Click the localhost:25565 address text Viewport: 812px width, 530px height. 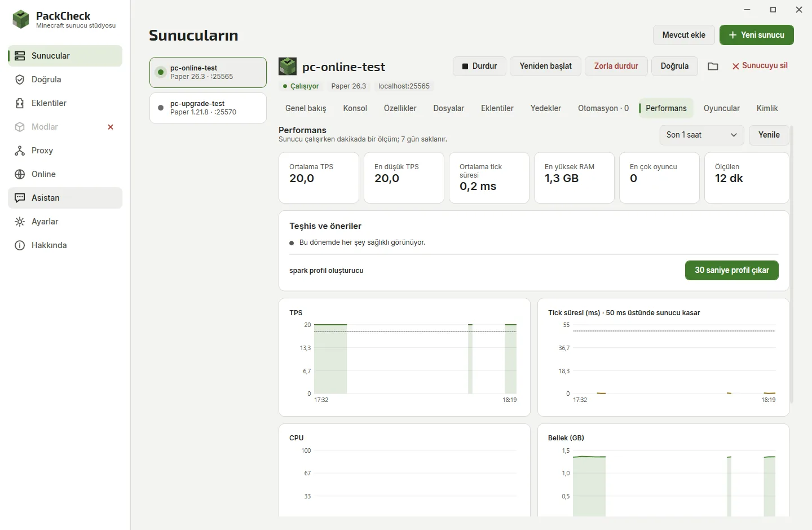[404, 86]
